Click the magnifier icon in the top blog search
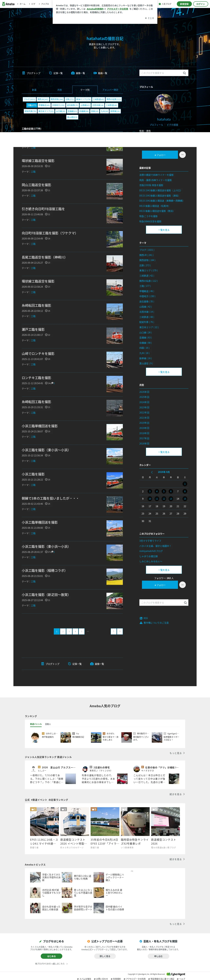 pyautogui.click(x=184, y=73)
